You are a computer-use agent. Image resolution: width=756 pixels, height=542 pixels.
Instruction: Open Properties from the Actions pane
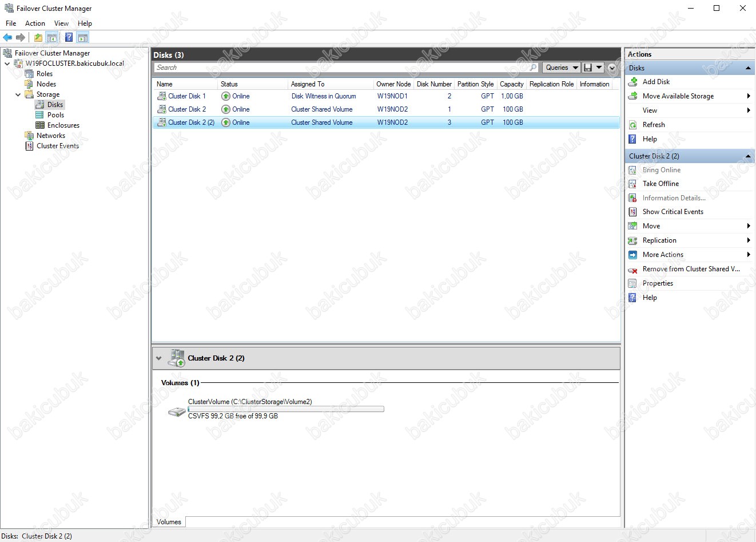[658, 283]
